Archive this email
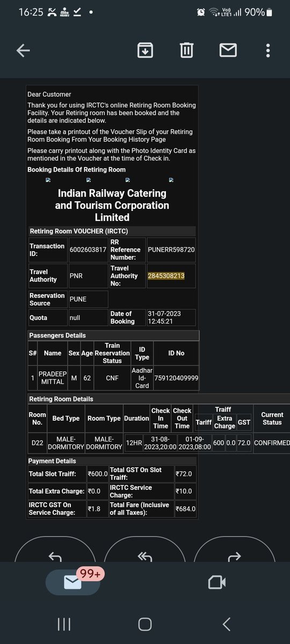290x644 pixels. coord(146,50)
